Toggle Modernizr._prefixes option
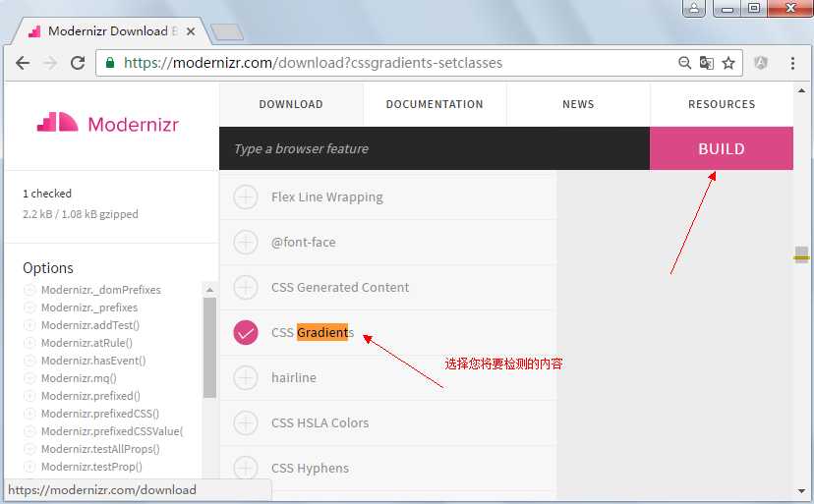 pos(29,308)
